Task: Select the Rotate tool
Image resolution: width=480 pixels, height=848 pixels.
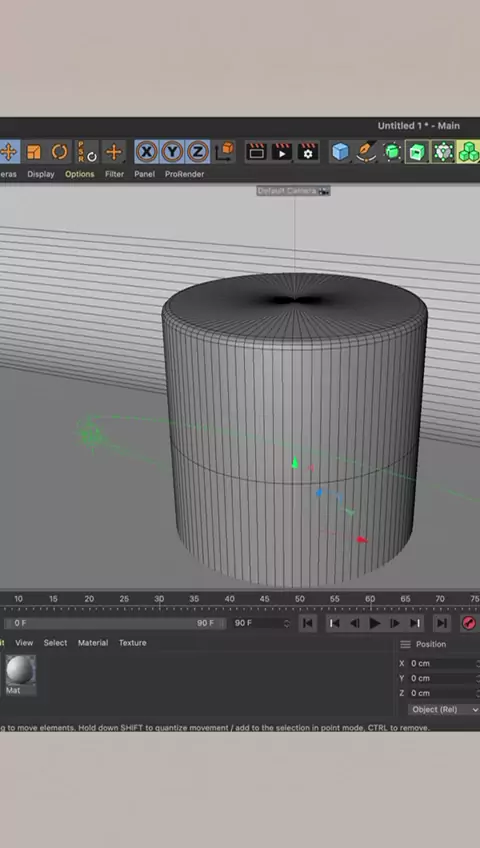Action: [59, 152]
